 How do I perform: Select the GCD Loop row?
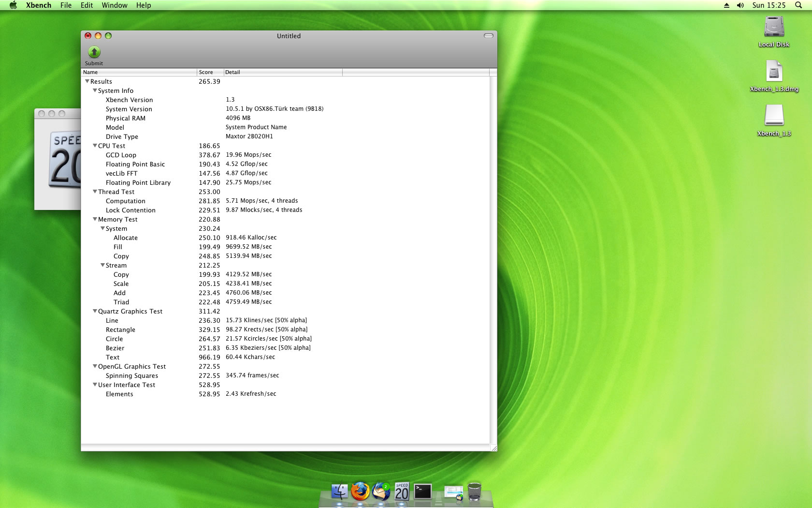[285, 155]
